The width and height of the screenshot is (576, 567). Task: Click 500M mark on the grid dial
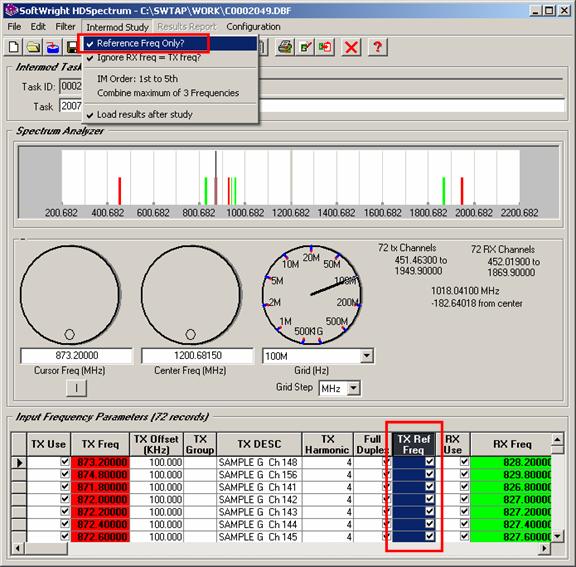(336, 321)
